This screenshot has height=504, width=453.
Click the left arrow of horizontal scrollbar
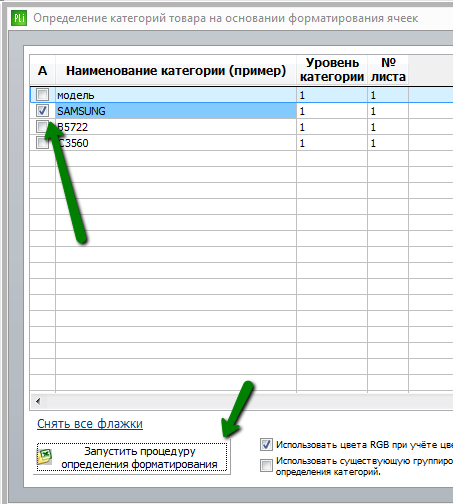pos(38,401)
